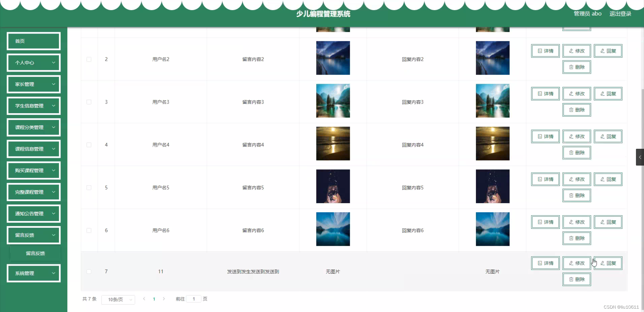The height and width of the screenshot is (312, 644).
Task: Expand the 家长管理 sidebar section
Action: click(33, 84)
